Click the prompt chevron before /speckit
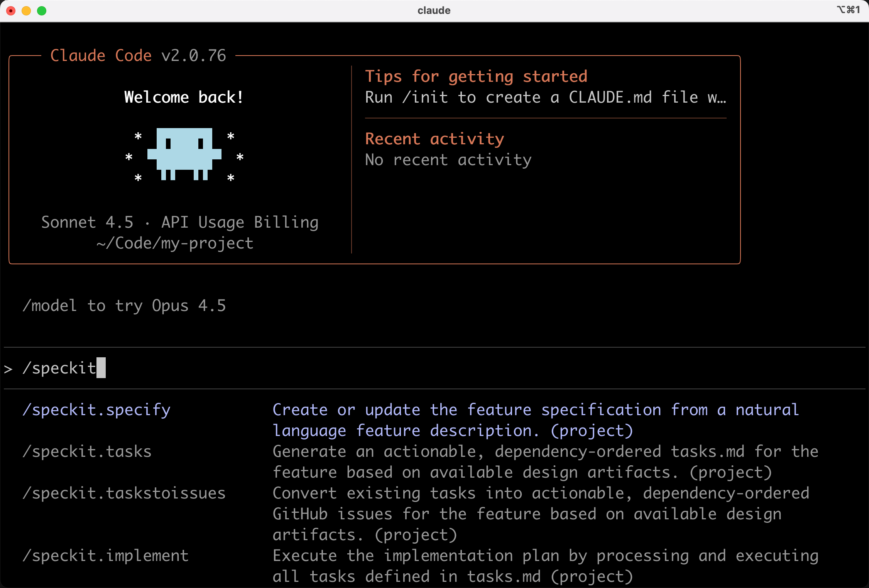The image size is (869, 588). coord(8,369)
